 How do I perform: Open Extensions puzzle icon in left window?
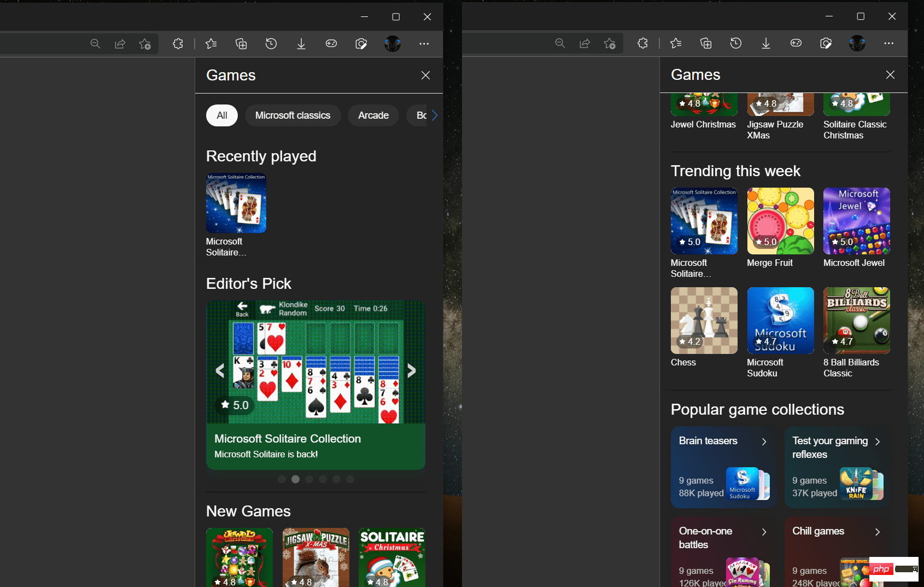pos(178,44)
